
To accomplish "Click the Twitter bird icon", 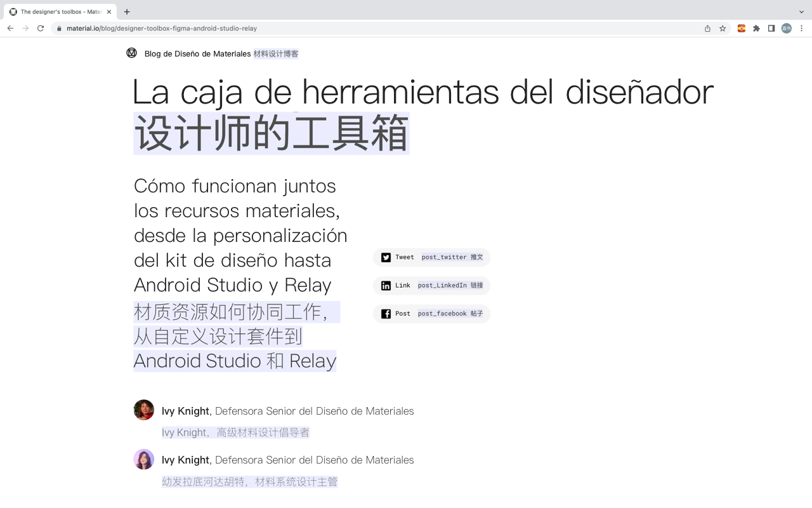I will (x=386, y=257).
